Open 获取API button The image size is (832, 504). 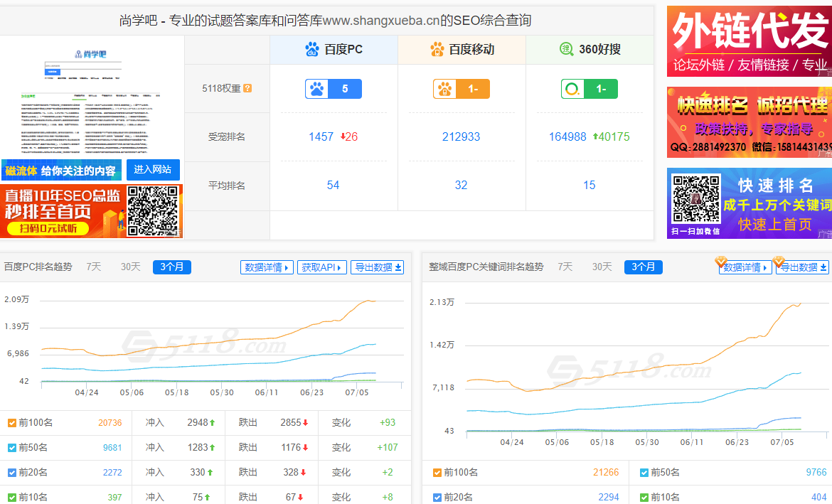(322, 267)
